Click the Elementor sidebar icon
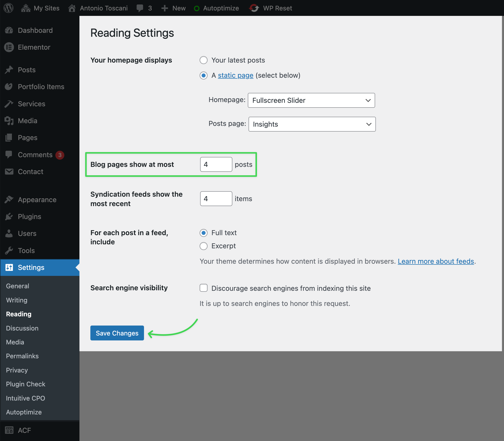Image resolution: width=504 pixels, height=441 pixels. (x=9, y=47)
